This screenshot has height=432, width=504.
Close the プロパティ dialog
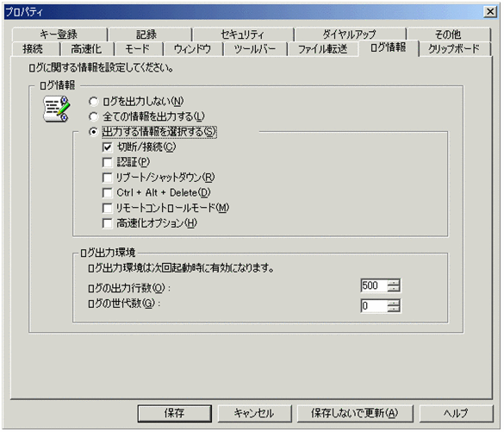point(490,12)
